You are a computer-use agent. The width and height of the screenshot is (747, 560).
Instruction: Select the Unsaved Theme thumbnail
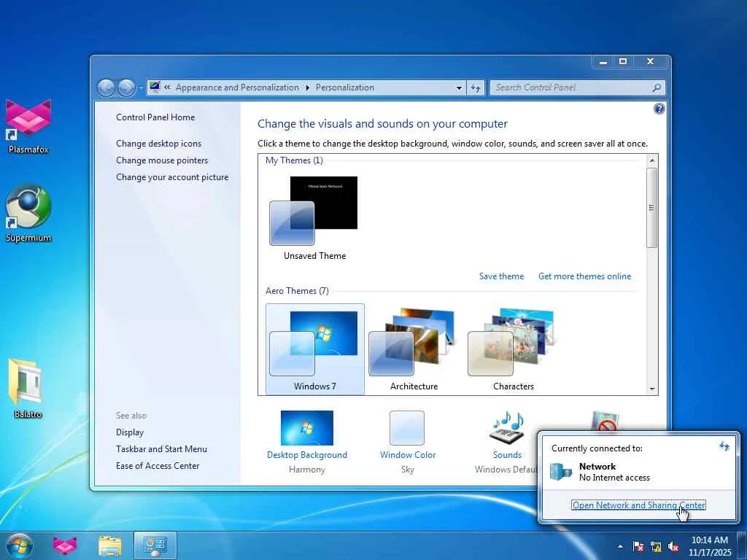click(x=314, y=218)
